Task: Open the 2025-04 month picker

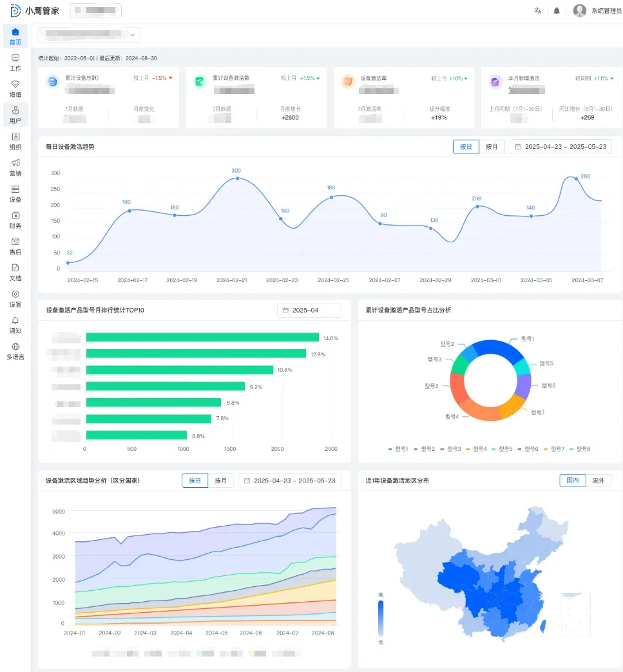Action: coord(309,311)
